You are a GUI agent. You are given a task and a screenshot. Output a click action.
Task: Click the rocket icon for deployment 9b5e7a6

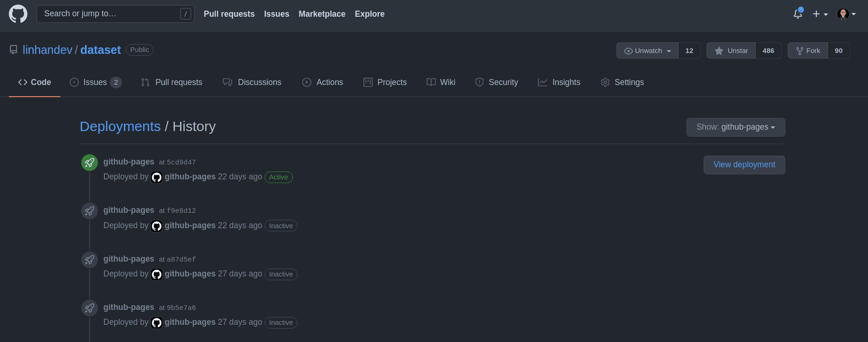(x=90, y=308)
